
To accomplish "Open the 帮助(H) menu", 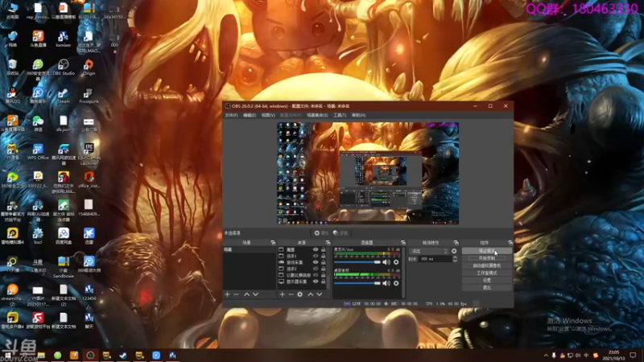I will click(358, 115).
